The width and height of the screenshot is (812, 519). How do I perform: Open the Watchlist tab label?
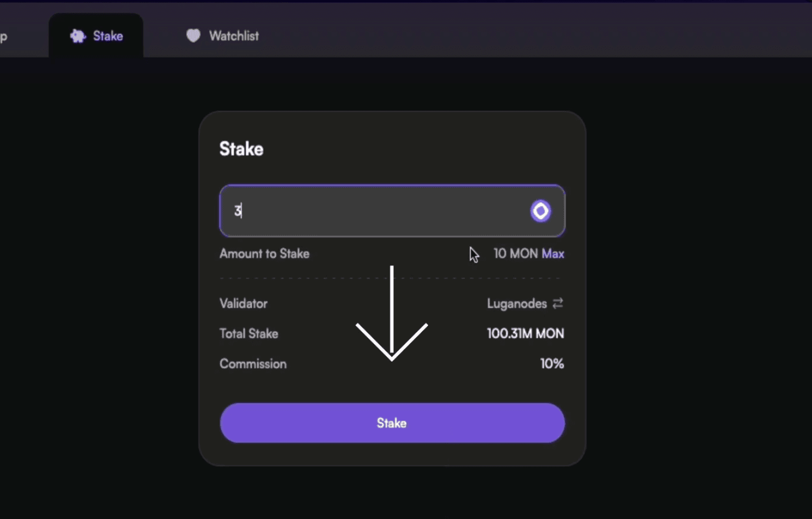[234, 36]
